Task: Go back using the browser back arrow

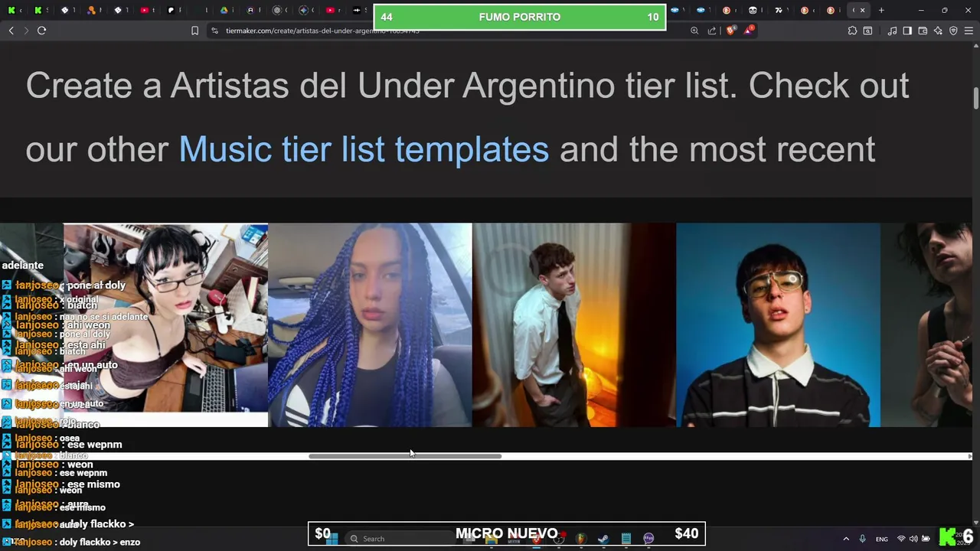Action: pyautogui.click(x=11, y=31)
